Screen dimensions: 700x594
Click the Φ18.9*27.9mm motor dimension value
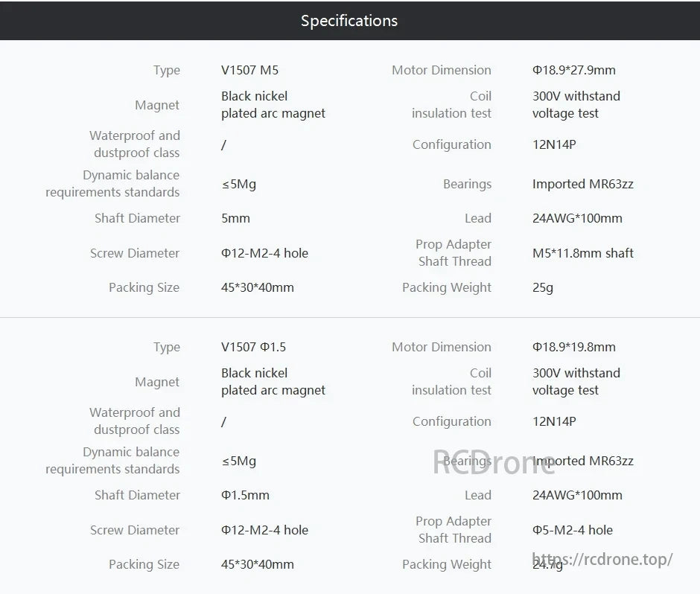(573, 70)
